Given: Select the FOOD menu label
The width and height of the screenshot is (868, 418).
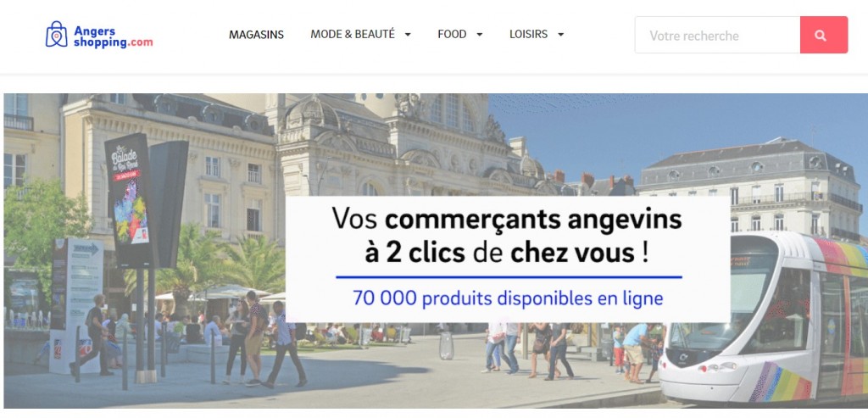Looking at the screenshot, I should click(x=452, y=34).
